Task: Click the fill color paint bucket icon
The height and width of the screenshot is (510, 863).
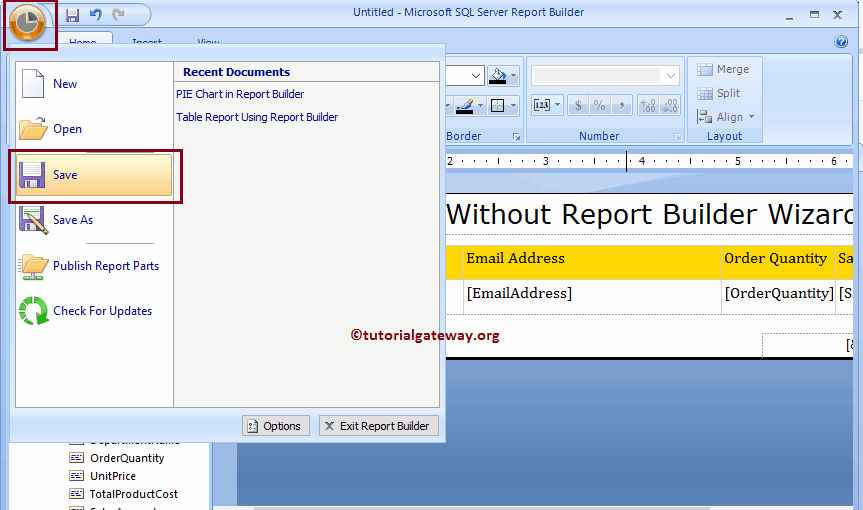Action: (498, 76)
